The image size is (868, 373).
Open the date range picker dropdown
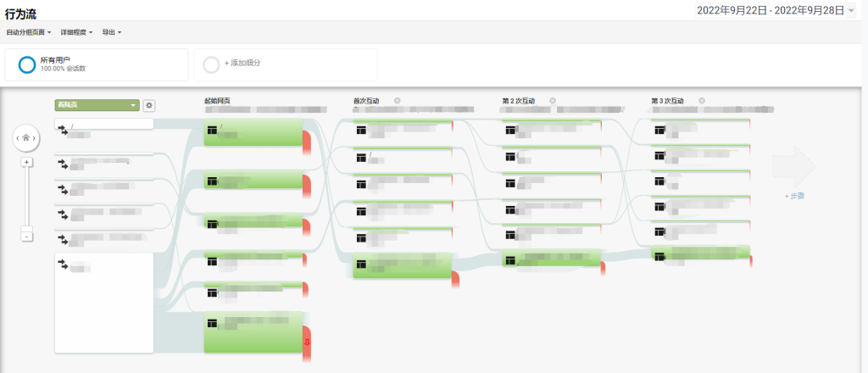click(x=776, y=10)
